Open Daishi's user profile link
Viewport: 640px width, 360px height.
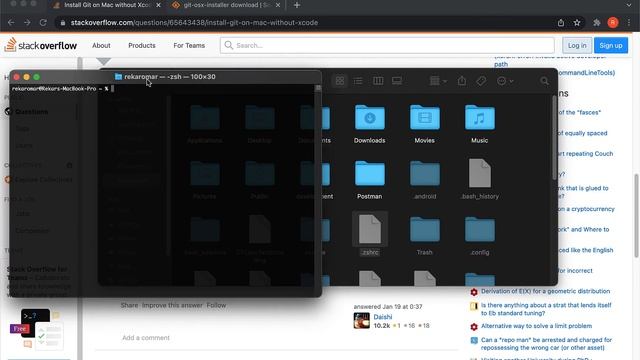382,317
